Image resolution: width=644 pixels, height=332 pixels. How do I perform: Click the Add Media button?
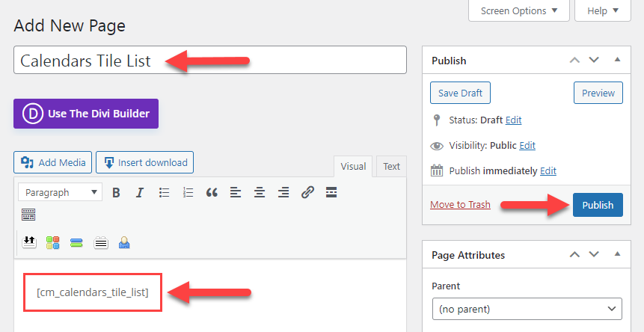coord(52,162)
